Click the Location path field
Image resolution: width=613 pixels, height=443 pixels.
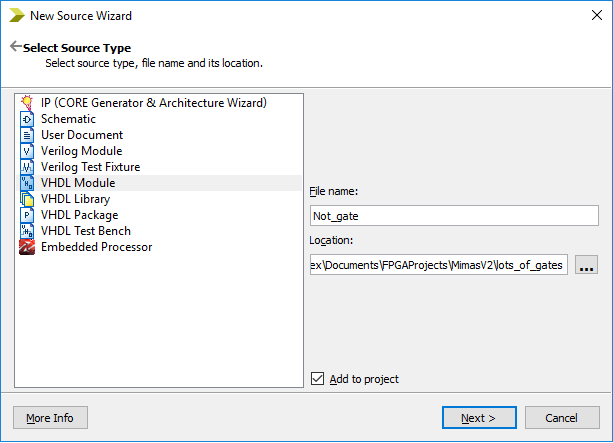pyautogui.click(x=439, y=265)
